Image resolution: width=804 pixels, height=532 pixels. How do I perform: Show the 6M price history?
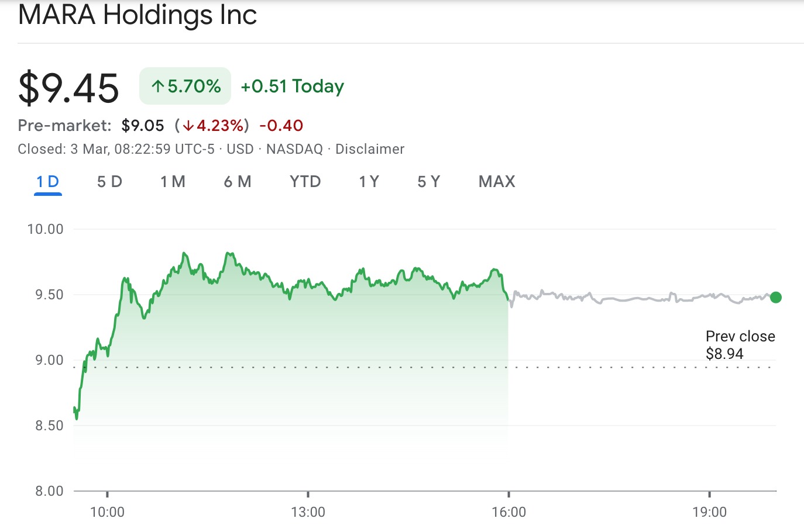pos(237,182)
